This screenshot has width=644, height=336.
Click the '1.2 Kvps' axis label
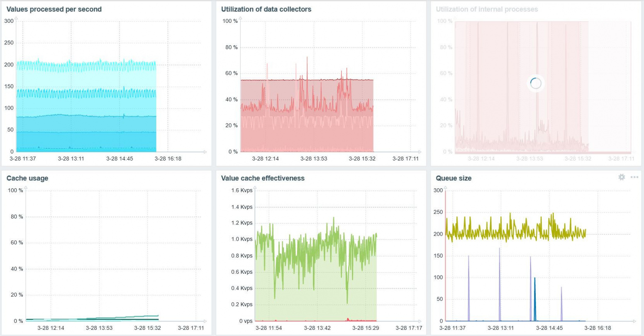242,223
